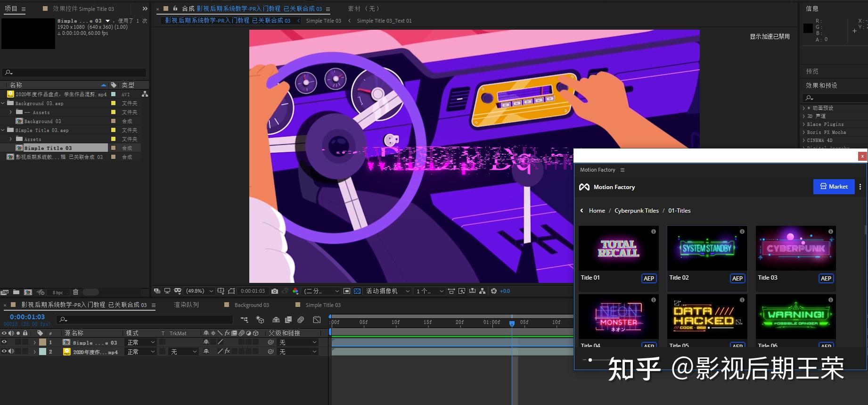This screenshot has height=405, width=868.
Task: Open the Motion Factory panel menu
Action: (x=622, y=170)
